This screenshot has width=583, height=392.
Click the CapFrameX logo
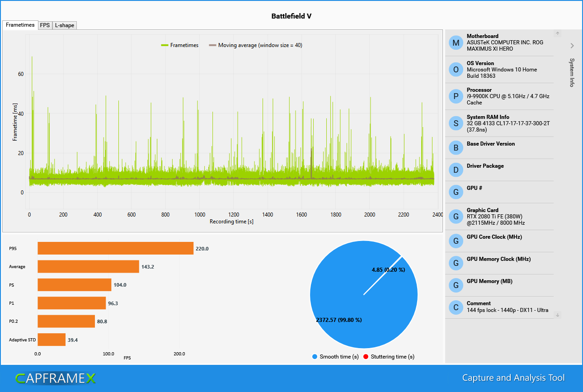[x=56, y=378]
